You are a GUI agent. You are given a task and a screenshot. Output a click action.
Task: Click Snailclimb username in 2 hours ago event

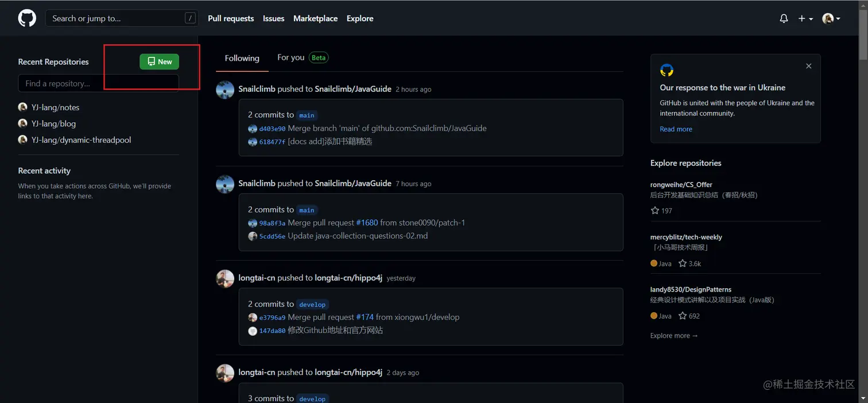257,89
